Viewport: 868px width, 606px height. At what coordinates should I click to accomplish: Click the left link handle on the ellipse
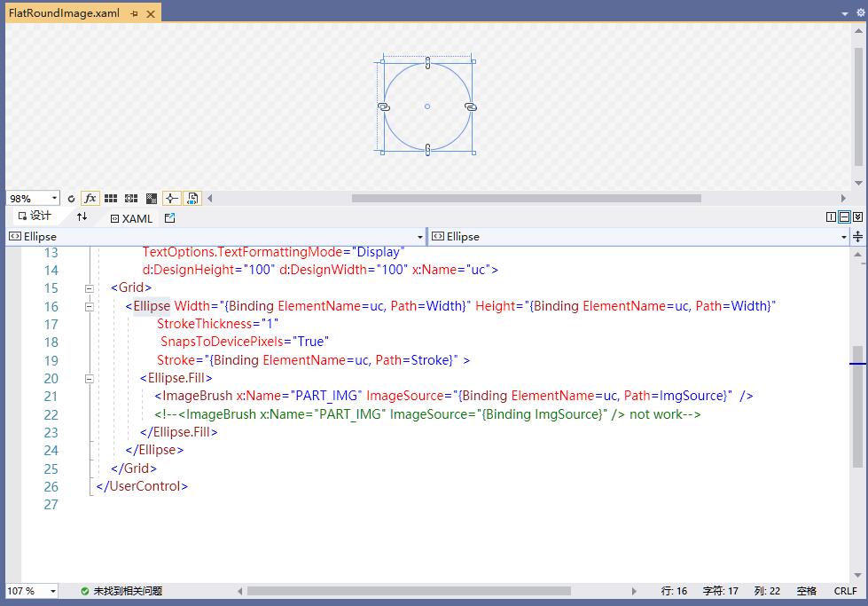tap(384, 106)
